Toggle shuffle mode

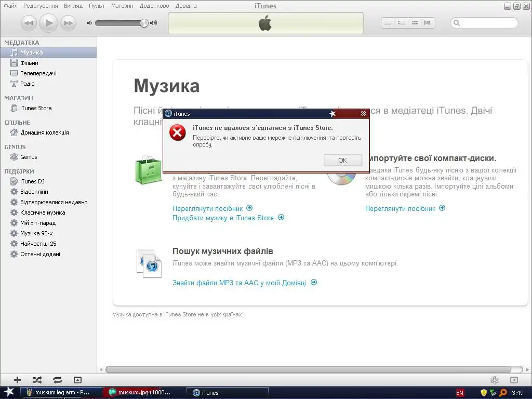[37, 380]
